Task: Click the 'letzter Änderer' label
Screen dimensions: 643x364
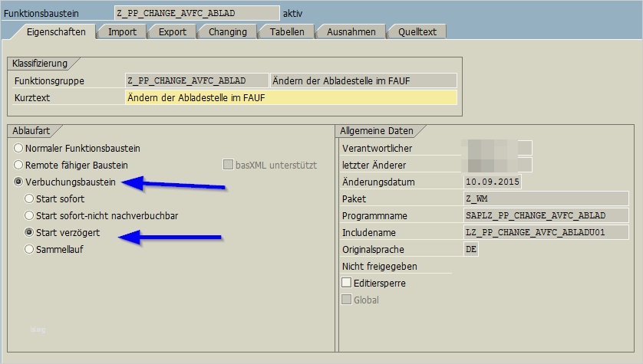Action: 374,165
